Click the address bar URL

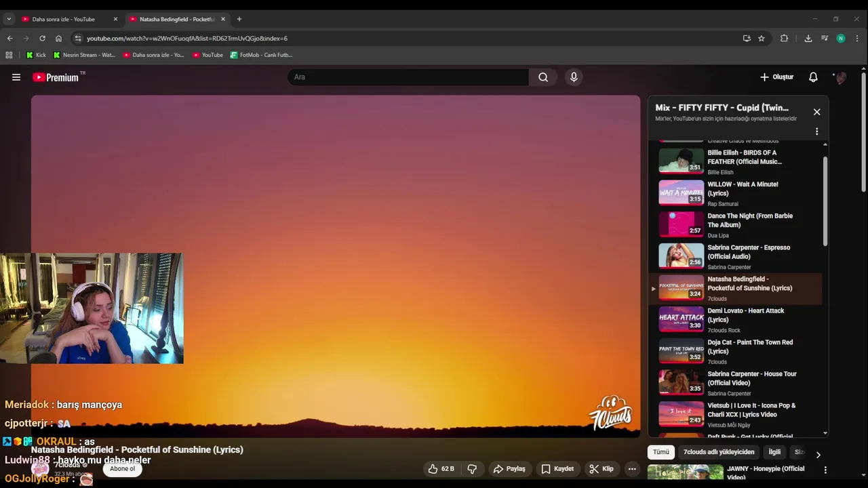[x=187, y=39]
